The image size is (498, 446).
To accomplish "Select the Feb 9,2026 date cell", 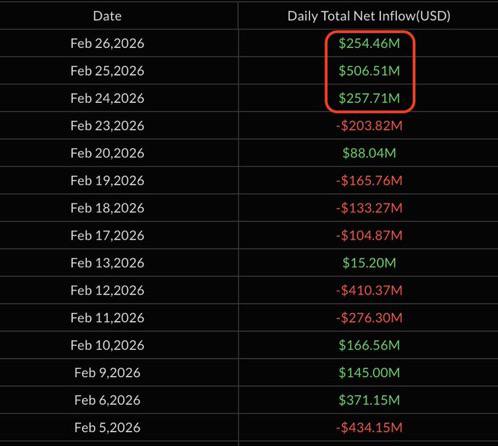I will click(107, 373).
